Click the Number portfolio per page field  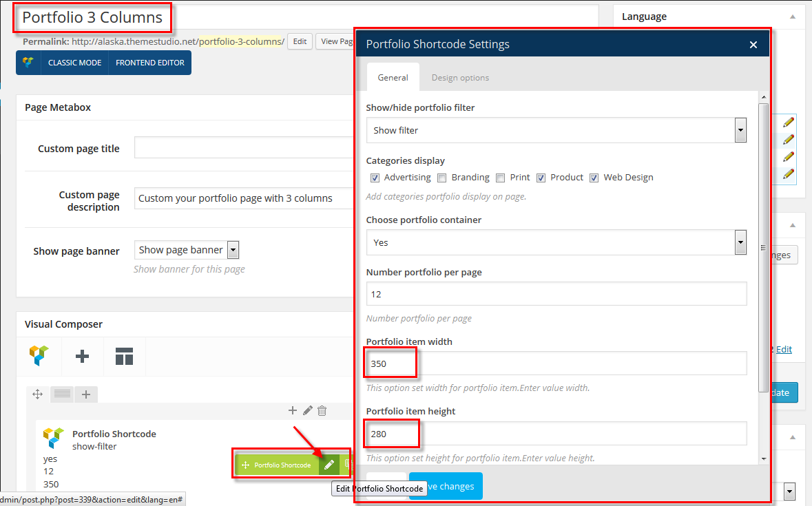click(556, 294)
